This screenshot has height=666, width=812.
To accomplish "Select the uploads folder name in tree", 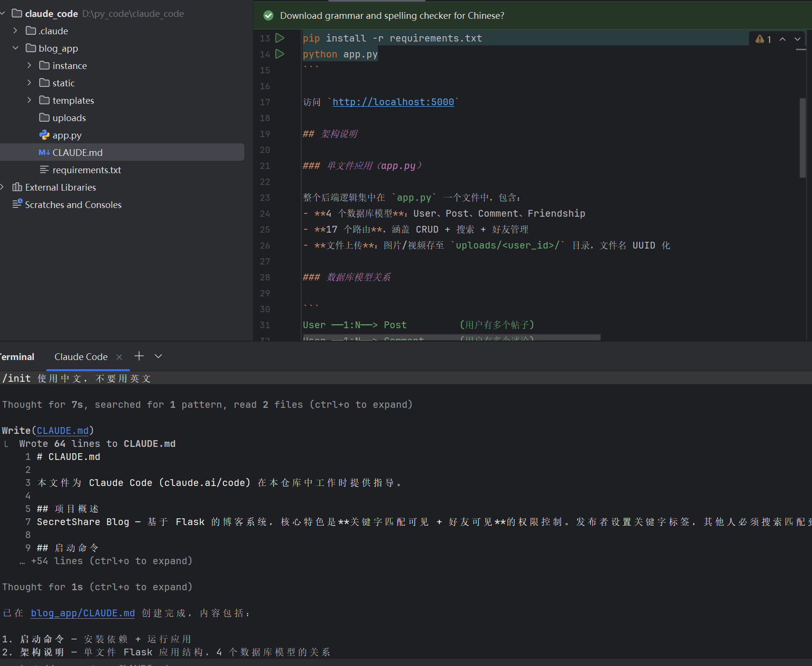I will point(69,118).
